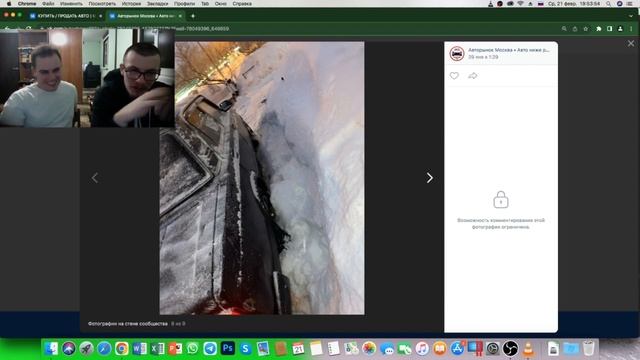This screenshot has height=360, width=640.
Task: Open Safari from the Dock
Action: [x=104, y=349]
